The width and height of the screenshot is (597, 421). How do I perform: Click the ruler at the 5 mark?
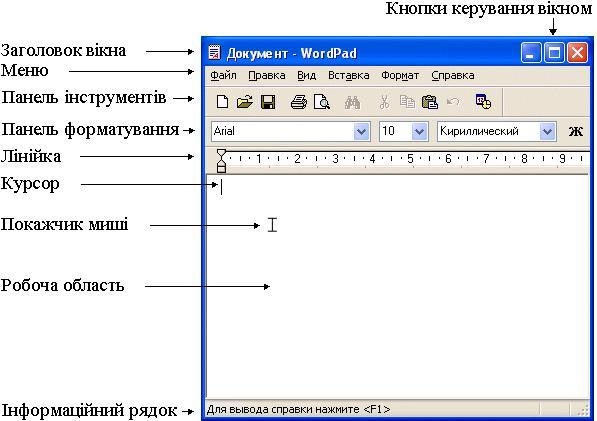(x=410, y=158)
